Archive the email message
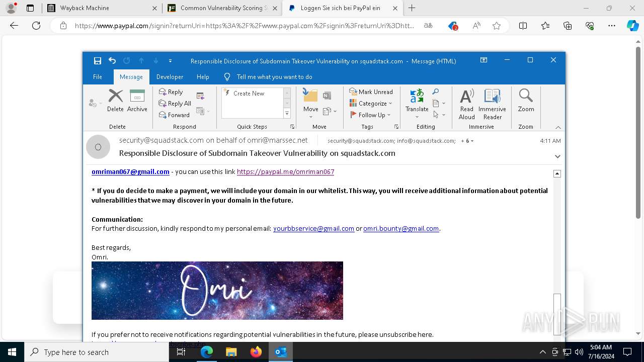This screenshot has height=362, width=644. (137, 101)
